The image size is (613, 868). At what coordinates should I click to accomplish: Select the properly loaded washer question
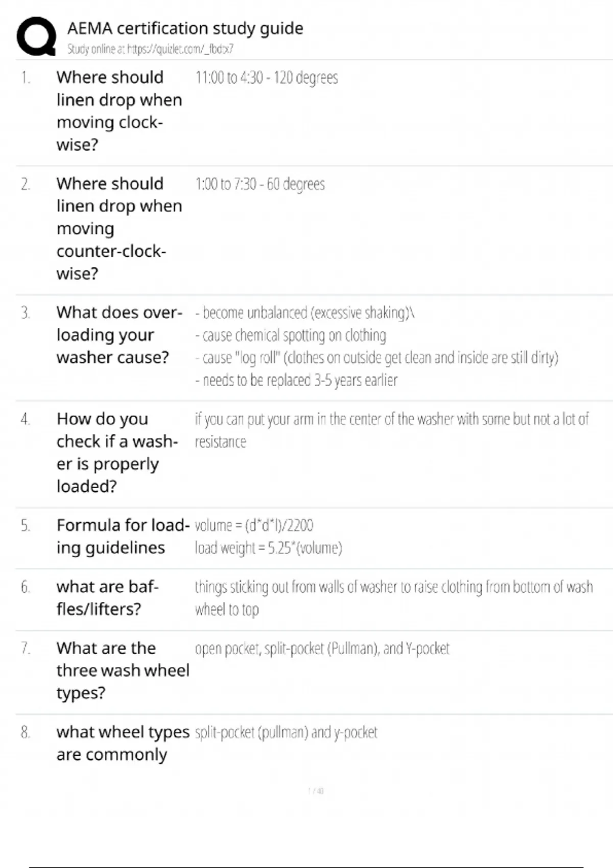(x=117, y=452)
